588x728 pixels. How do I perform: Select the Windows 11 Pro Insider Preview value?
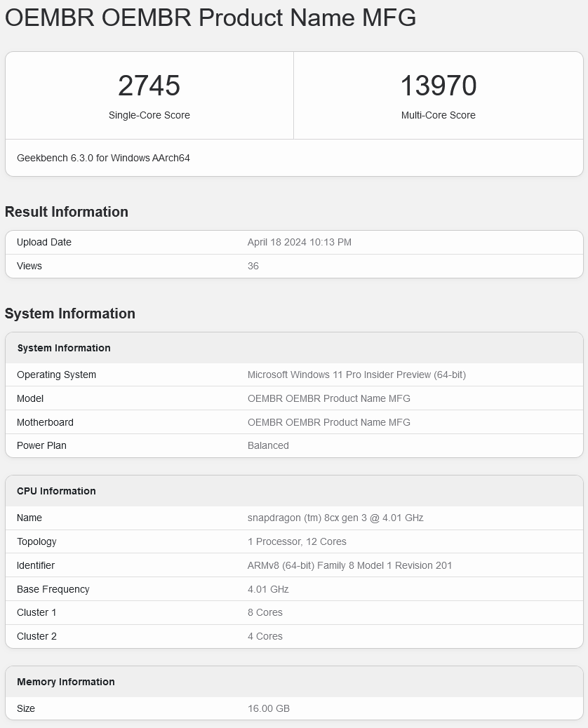tap(356, 375)
